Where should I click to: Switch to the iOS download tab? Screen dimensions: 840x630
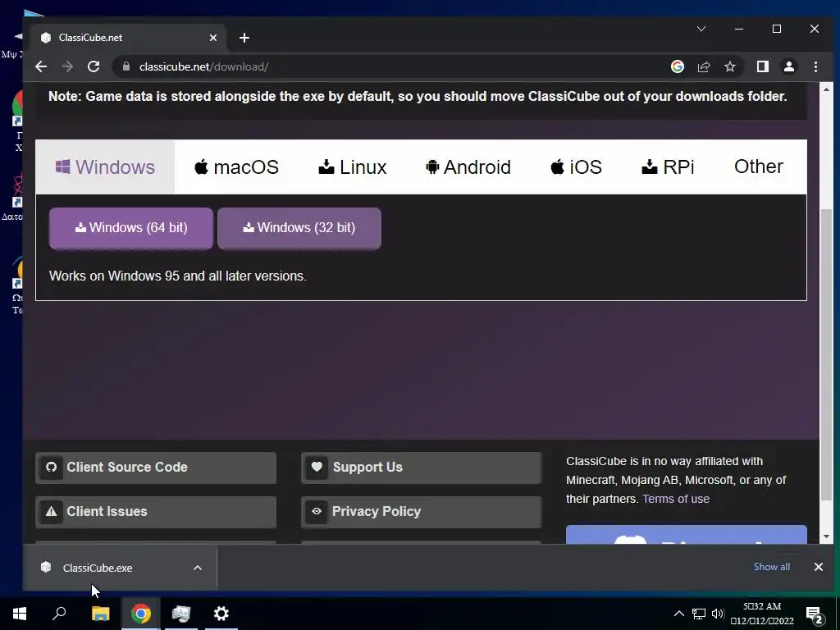point(576,167)
